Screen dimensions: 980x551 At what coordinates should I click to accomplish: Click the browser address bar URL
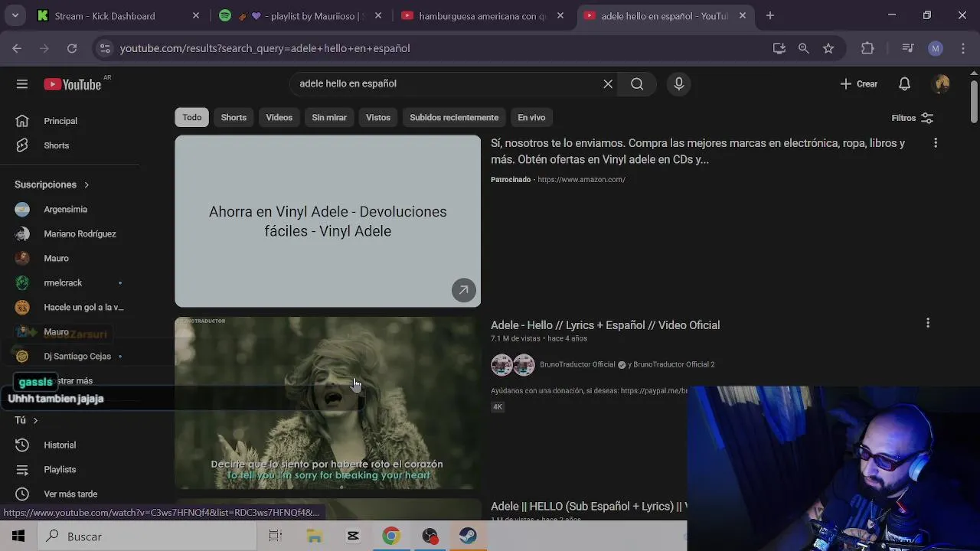(265, 48)
